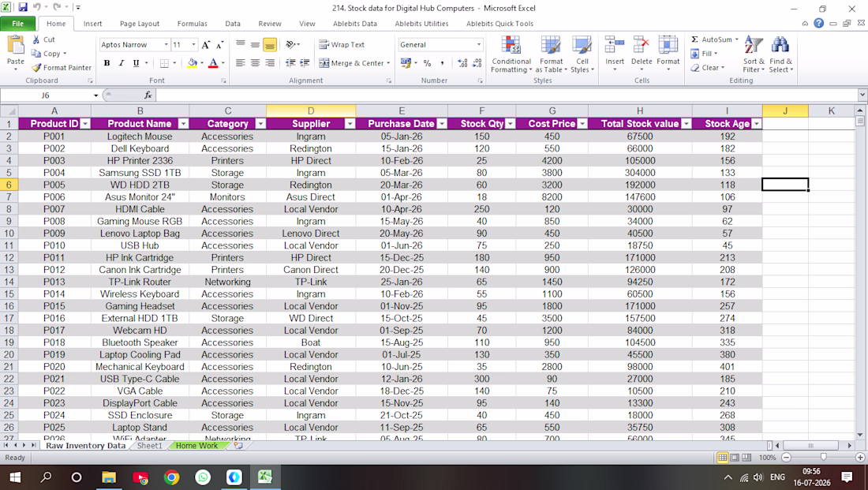Viewport: 868px width, 490px height.
Task: Click the Copy button
Action: pos(49,54)
